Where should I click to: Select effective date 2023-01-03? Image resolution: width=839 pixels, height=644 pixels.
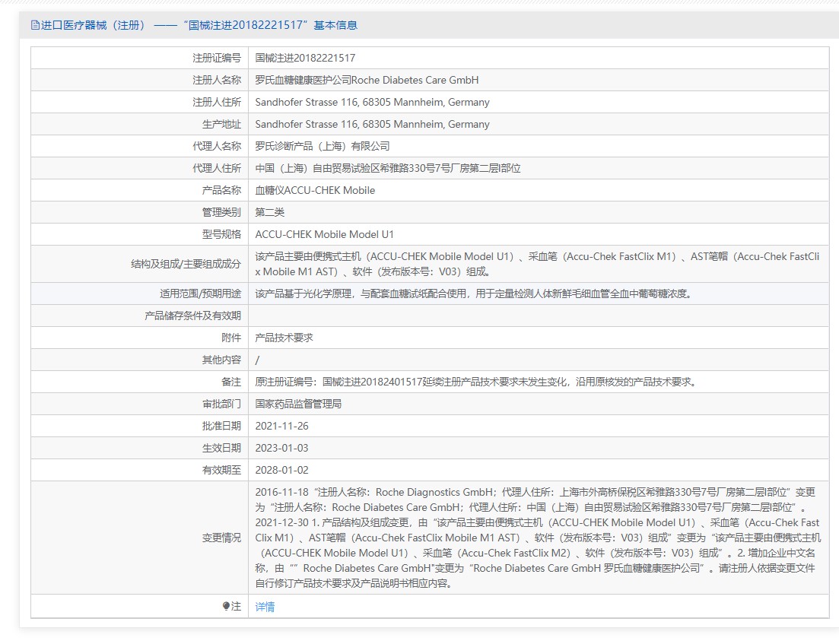[282, 449]
